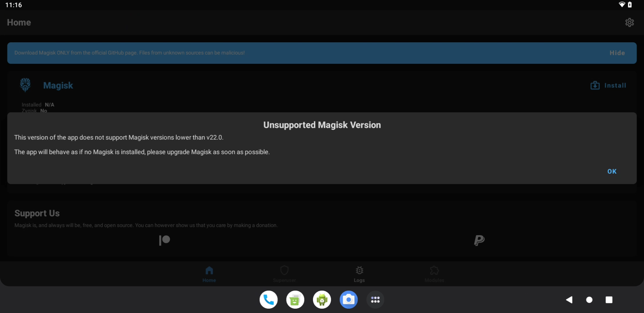Open the app drawer grid icon
Screen dimensions: 644x313
(376, 300)
